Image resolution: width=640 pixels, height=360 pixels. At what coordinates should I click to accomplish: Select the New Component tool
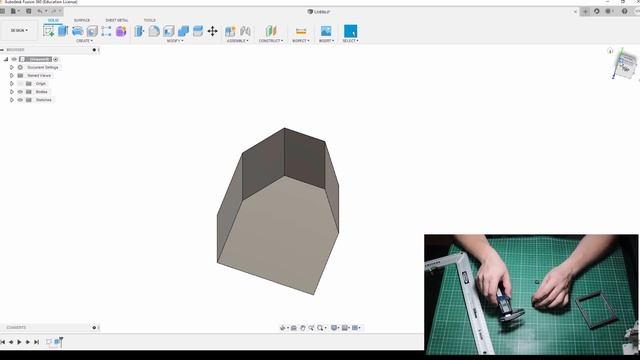[230, 31]
